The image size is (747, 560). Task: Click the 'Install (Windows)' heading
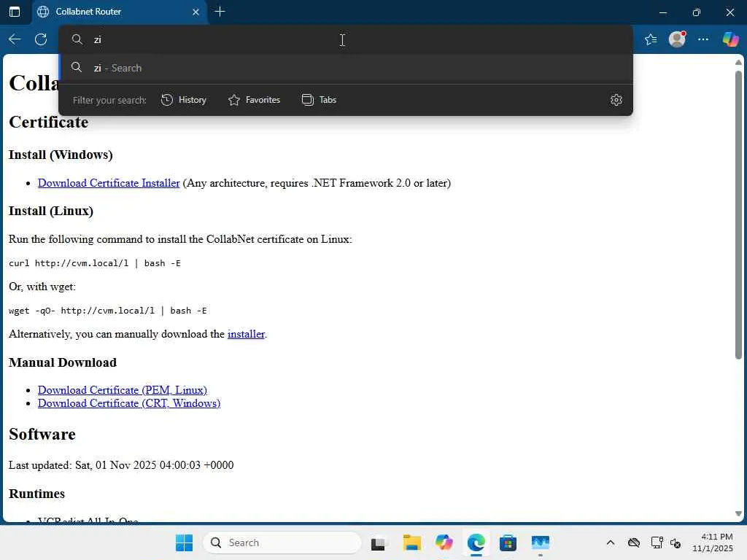61,155
